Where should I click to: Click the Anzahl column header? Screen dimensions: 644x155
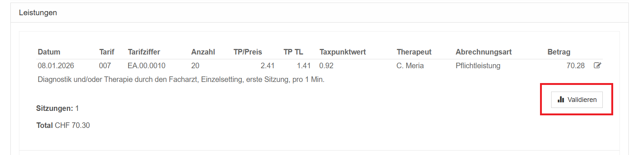click(203, 52)
